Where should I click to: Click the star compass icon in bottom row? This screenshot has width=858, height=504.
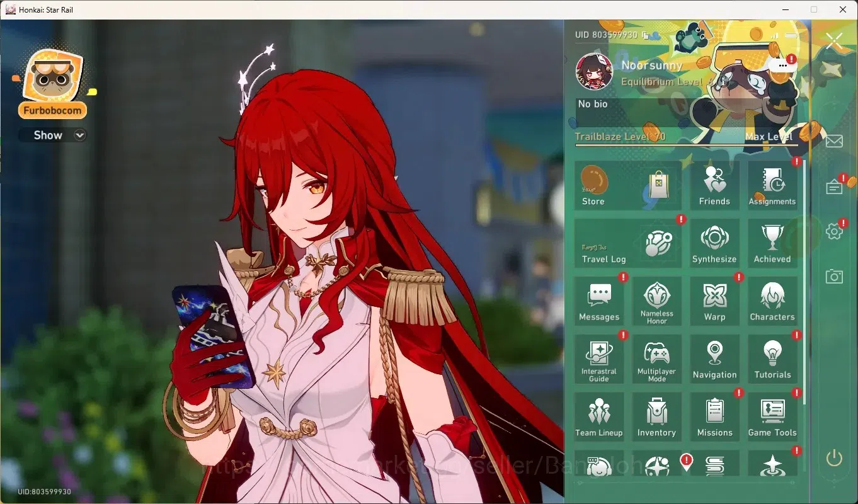coord(657,465)
